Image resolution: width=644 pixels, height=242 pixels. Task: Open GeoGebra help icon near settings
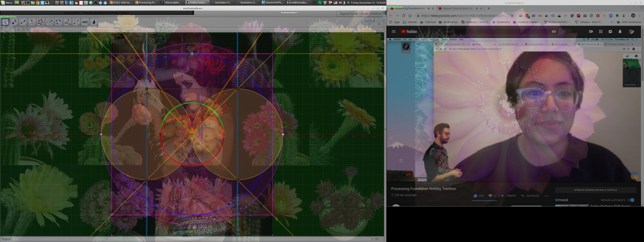370,24
